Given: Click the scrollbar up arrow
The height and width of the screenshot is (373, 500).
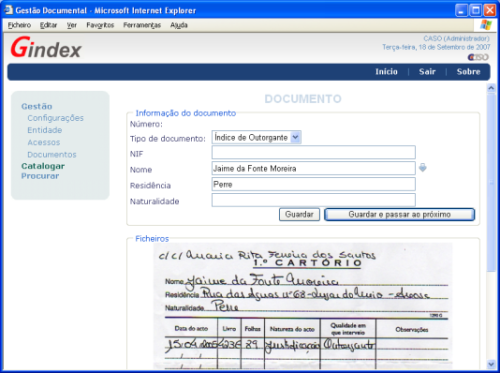Looking at the screenshot, I should coord(491,88).
